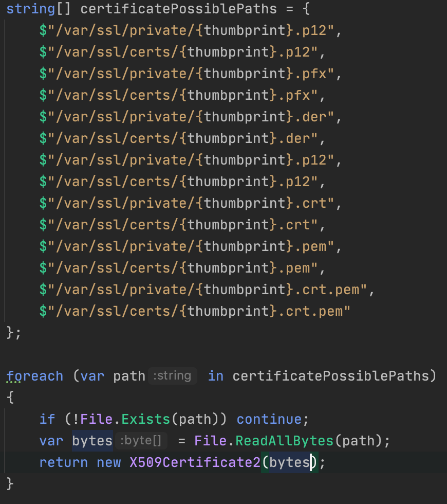Click the :string inlay type hint

(x=173, y=376)
